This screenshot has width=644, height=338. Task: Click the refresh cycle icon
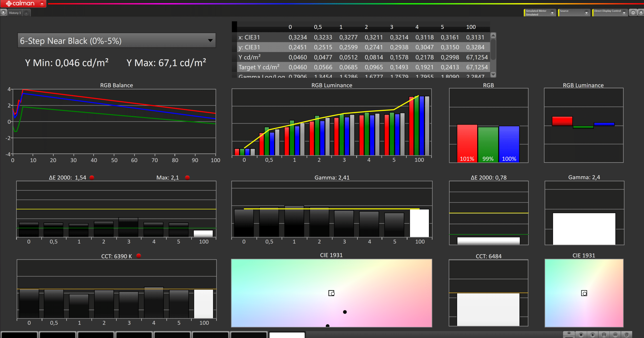pyautogui.click(x=627, y=335)
